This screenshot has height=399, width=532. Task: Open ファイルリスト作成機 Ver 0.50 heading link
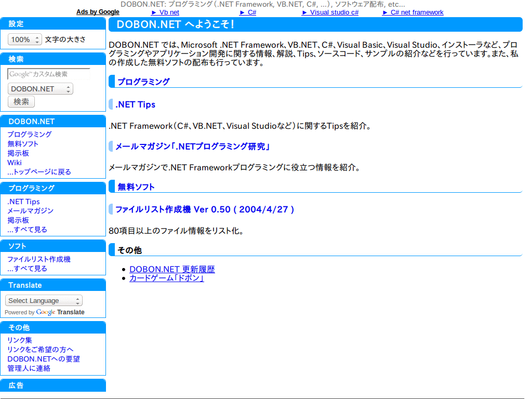205,209
